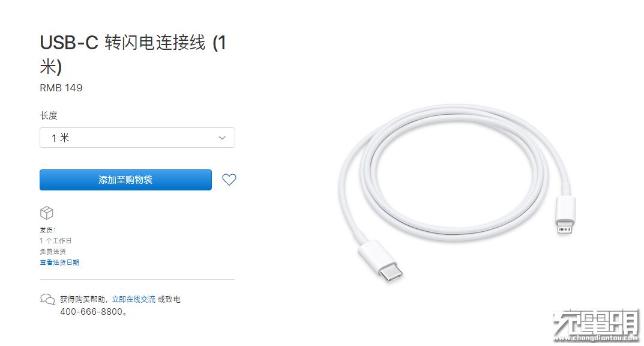Open the 1 米 length dropdown
644x346 pixels.
pos(137,138)
